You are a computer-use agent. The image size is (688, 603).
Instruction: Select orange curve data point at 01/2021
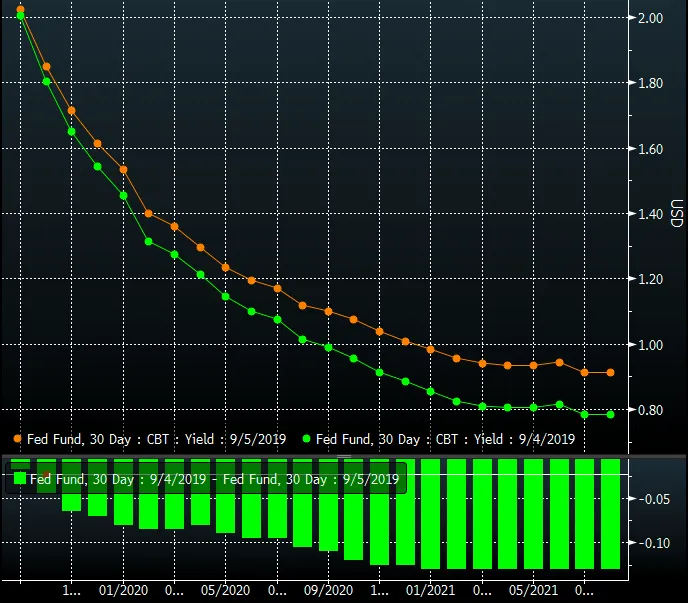430,349
